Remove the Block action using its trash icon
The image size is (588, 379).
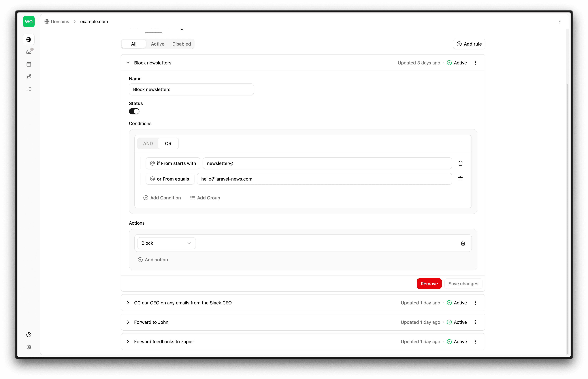coord(463,243)
